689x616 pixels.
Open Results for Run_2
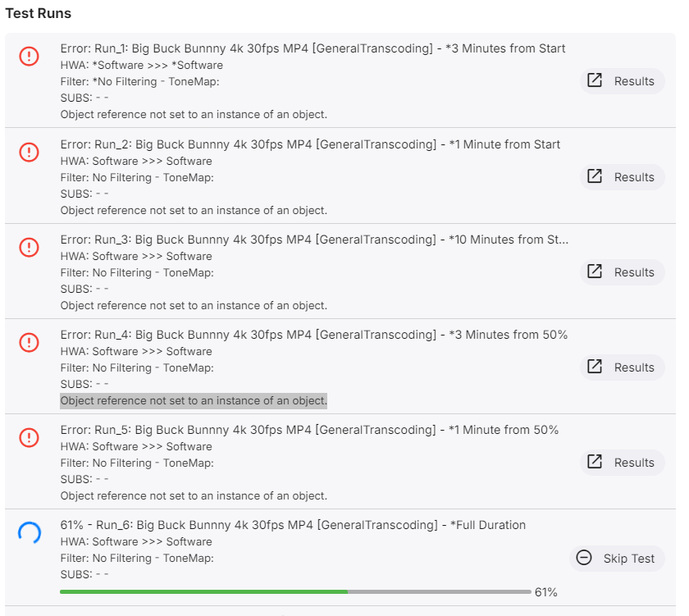pos(623,176)
